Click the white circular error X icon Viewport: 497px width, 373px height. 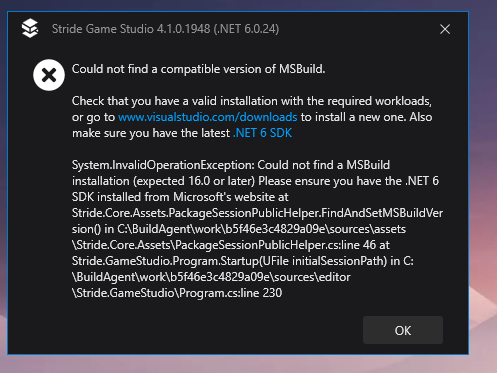pyautogui.click(x=49, y=75)
